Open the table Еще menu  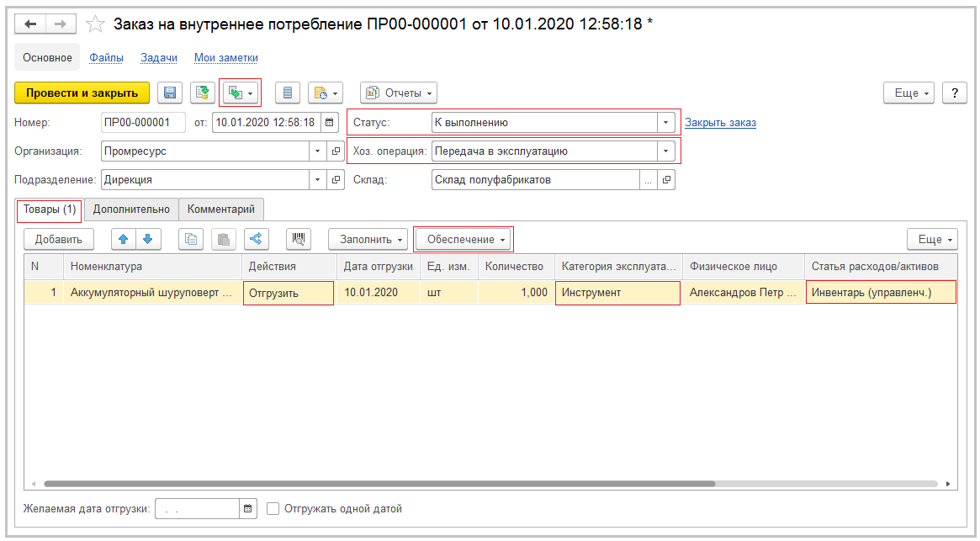point(933,240)
